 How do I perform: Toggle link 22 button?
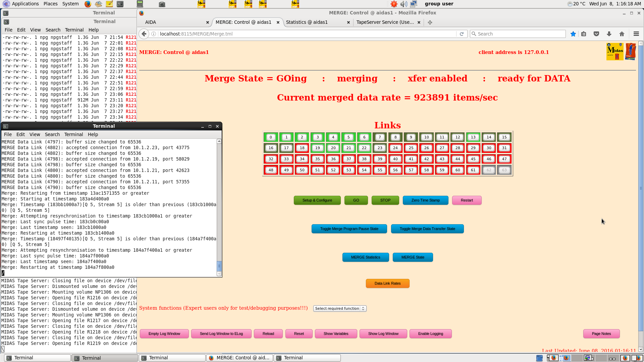click(364, 148)
